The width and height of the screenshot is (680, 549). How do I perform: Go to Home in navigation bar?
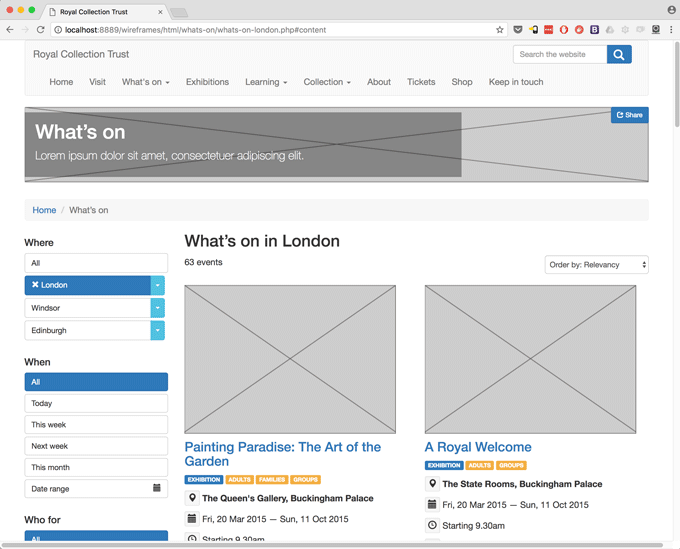tap(61, 82)
